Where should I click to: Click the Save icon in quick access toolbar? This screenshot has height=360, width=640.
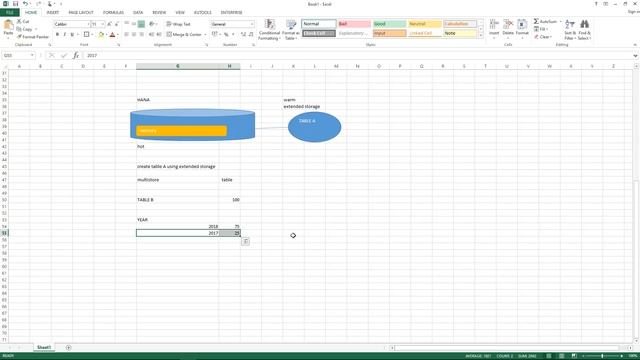(x=16, y=4)
